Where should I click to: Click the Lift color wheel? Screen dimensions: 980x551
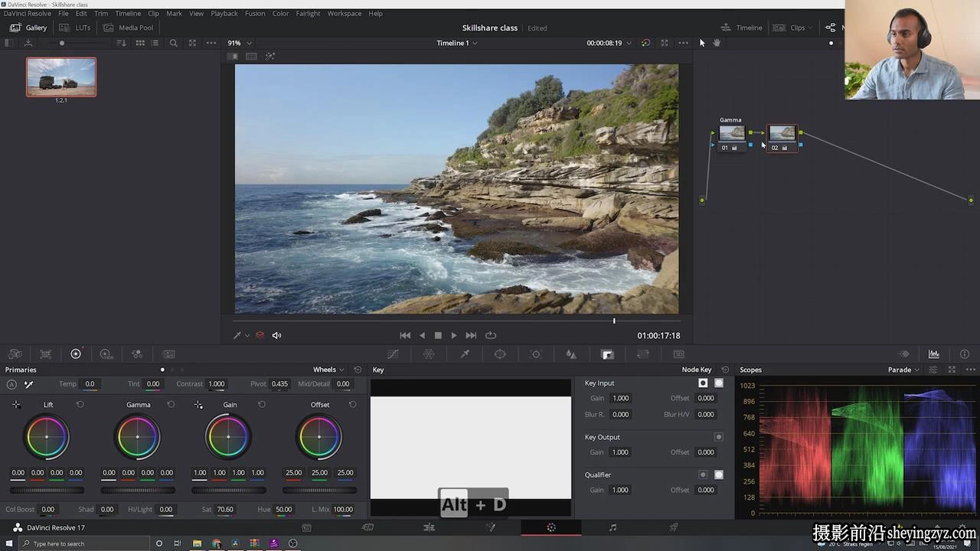(x=47, y=437)
